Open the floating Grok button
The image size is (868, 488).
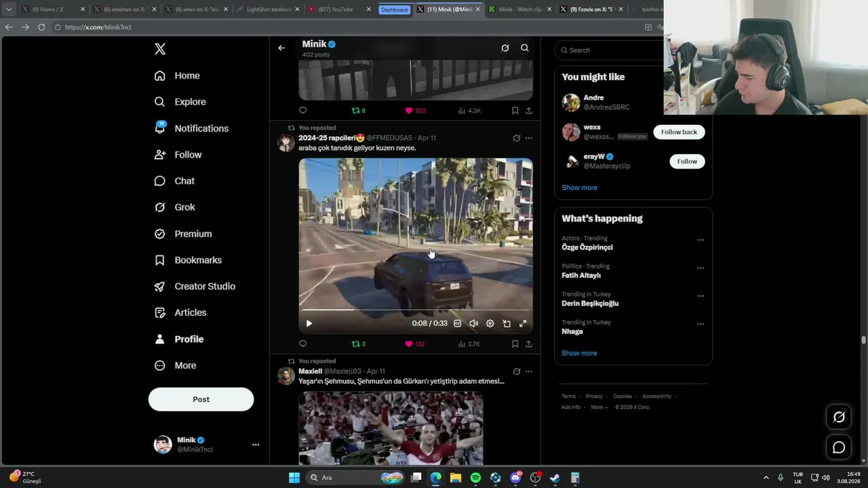(839, 418)
